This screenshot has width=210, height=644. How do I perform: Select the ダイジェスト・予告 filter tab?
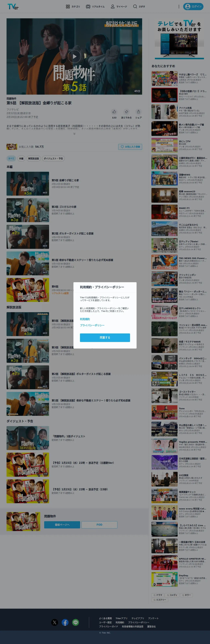[53, 158]
